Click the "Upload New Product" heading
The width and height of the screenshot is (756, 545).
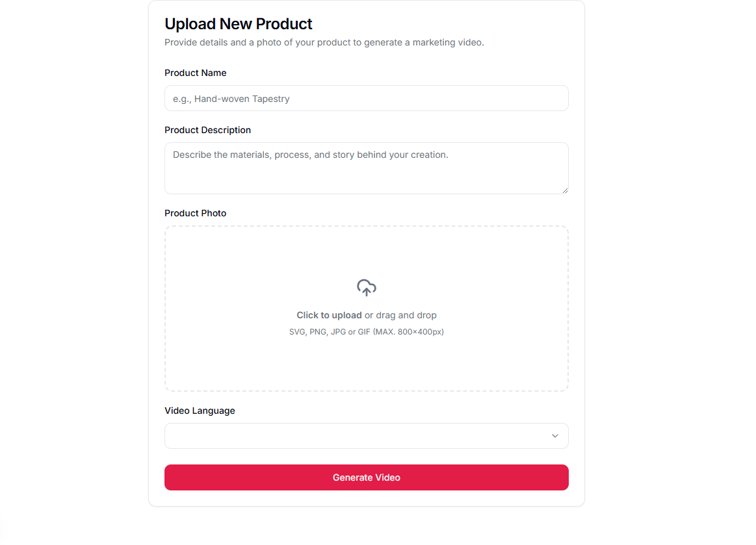pyautogui.click(x=239, y=24)
